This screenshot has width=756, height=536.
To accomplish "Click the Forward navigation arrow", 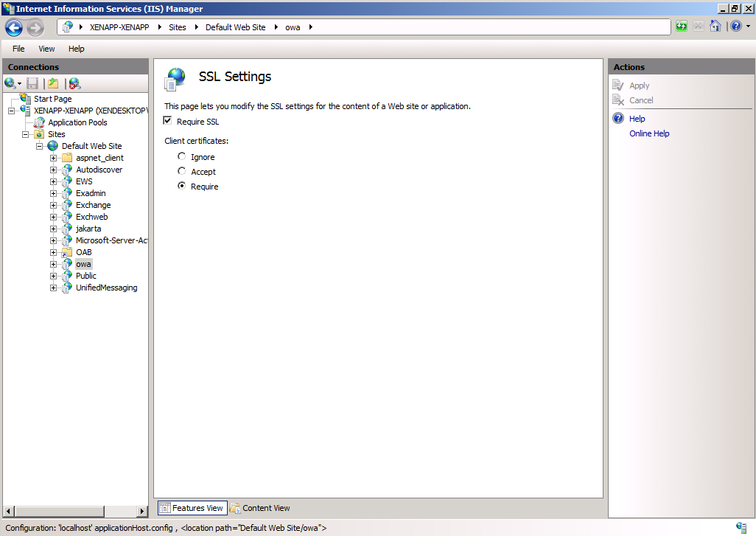I will [35, 27].
